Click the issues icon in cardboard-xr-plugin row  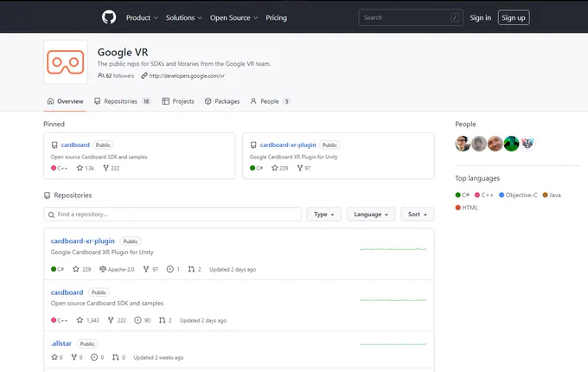click(x=169, y=269)
